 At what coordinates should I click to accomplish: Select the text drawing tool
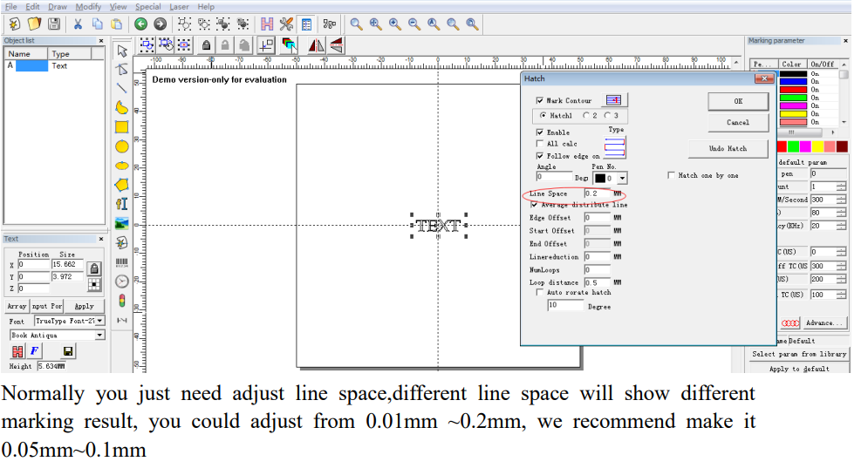tap(122, 204)
